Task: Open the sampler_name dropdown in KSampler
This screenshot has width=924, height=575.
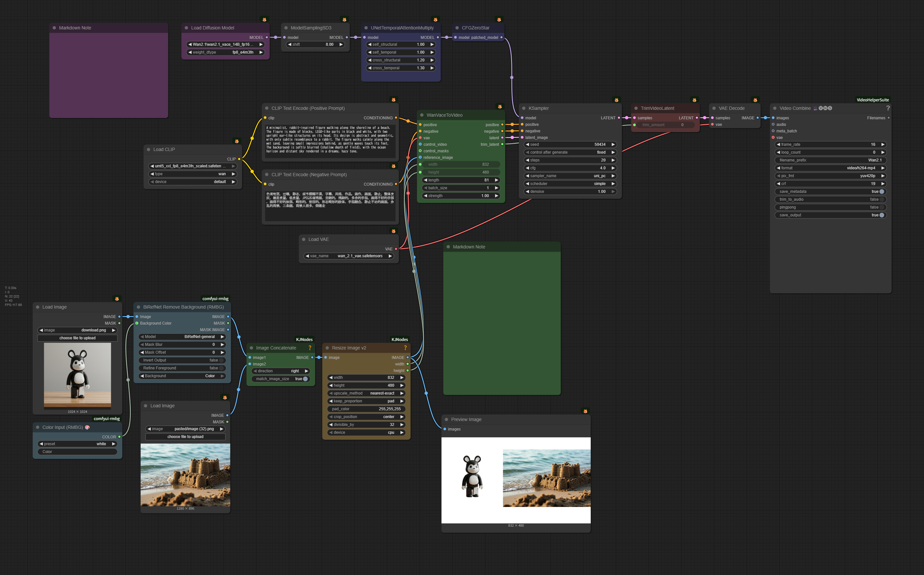Action: (570, 176)
